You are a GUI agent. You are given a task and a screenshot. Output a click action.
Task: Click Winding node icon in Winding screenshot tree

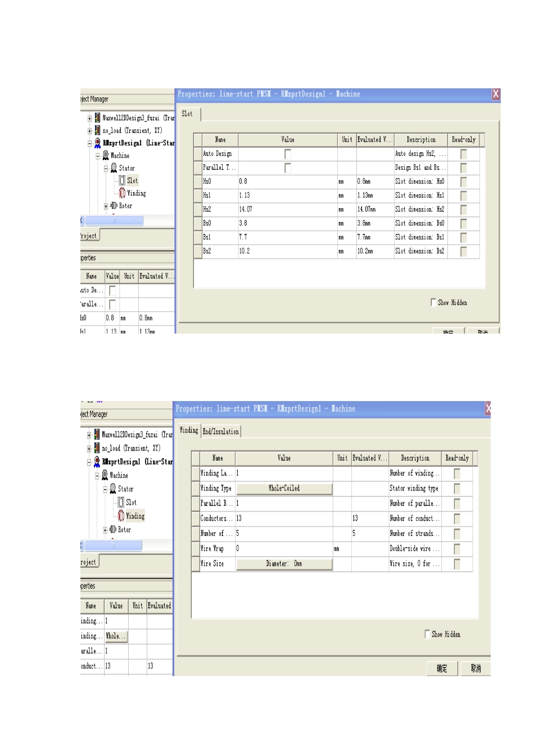coord(121,516)
